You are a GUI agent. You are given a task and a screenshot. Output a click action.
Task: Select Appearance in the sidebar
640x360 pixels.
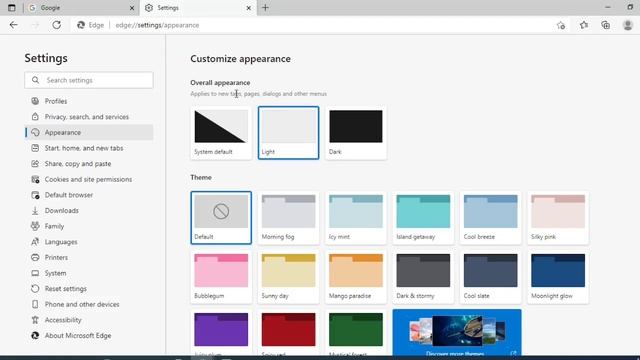pos(89,132)
